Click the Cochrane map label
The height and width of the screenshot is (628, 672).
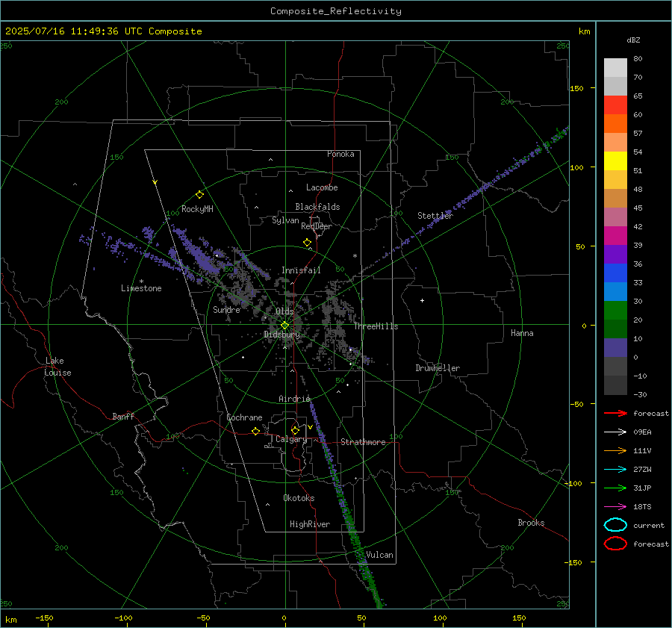(x=244, y=417)
